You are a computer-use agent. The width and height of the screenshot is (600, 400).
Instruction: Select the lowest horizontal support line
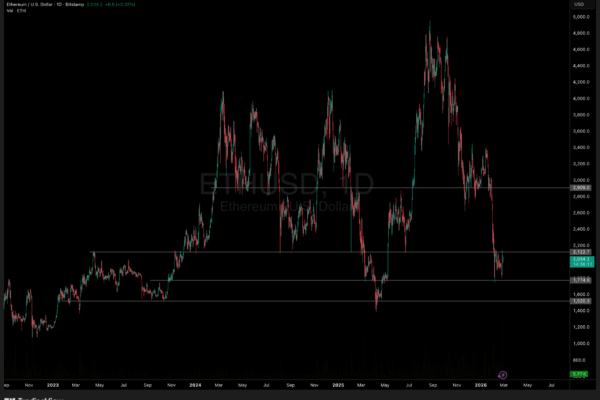(300, 301)
